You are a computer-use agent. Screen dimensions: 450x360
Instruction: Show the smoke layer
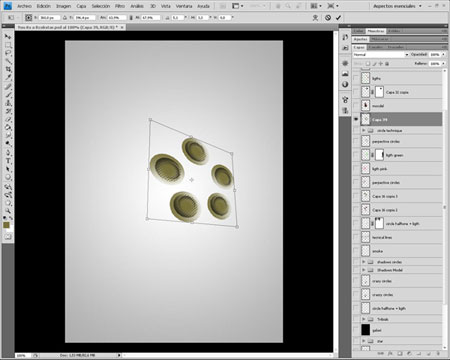356,251
